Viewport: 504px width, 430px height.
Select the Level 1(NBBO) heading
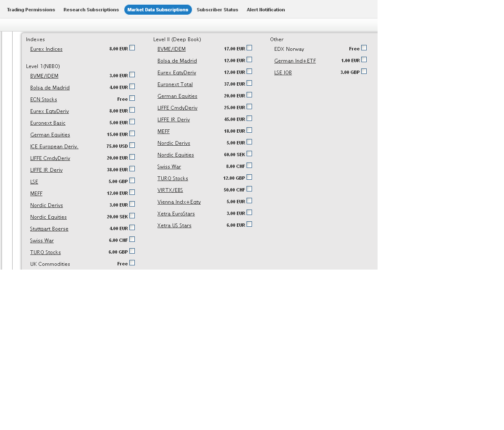point(43,66)
